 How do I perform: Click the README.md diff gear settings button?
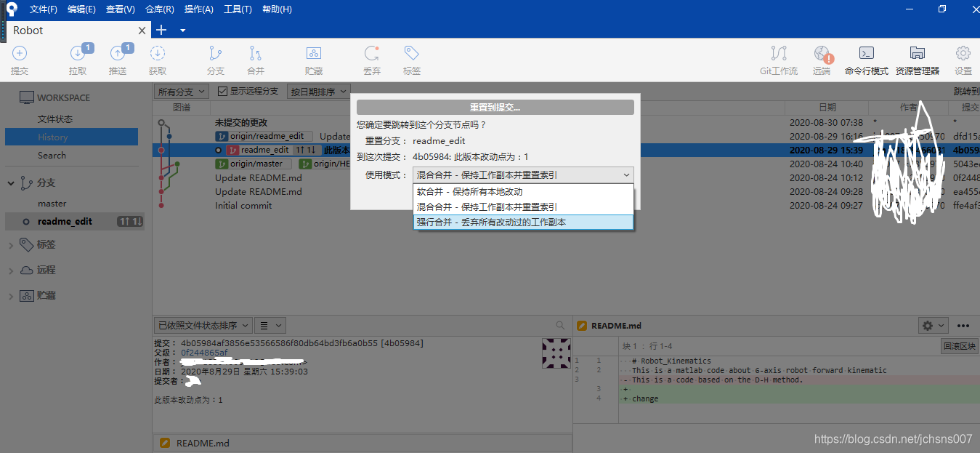coord(933,326)
